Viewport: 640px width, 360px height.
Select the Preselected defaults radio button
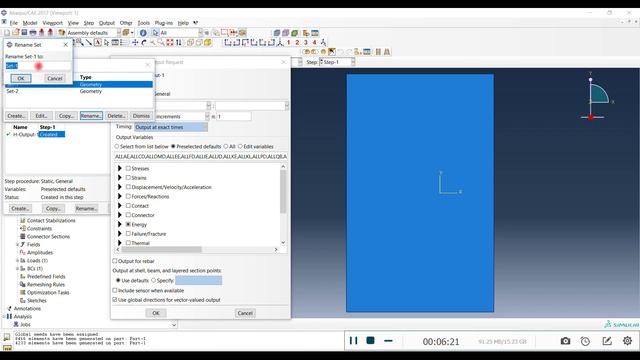[x=173, y=146]
